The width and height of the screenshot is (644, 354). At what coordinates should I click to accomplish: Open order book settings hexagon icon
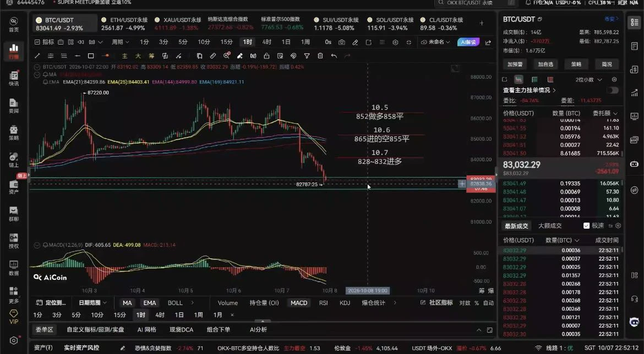coord(614,80)
